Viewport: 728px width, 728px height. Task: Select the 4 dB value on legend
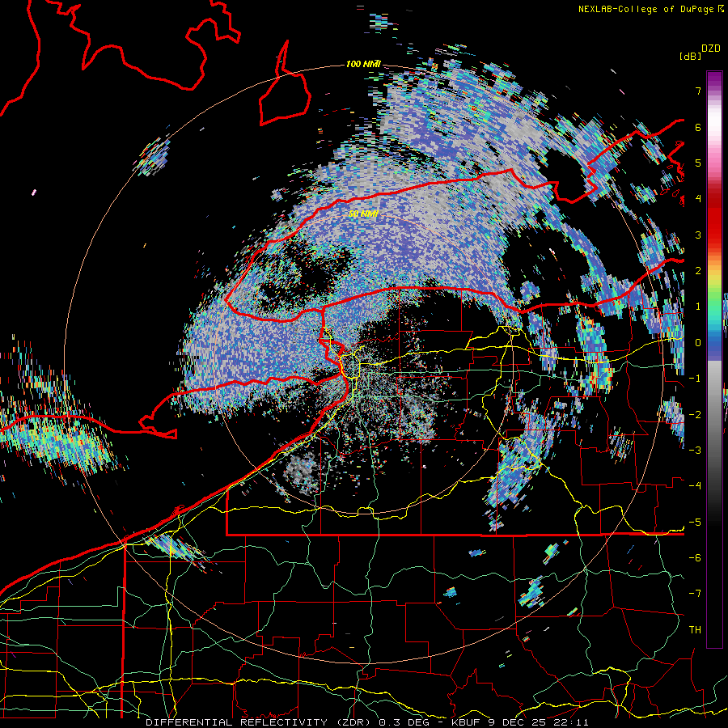click(x=698, y=199)
